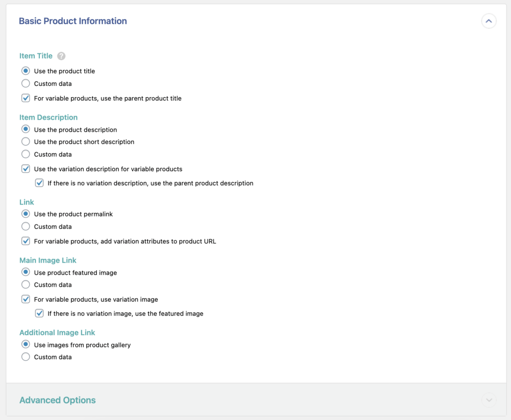Image resolution: width=511 pixels, height=420 pixels.
Task: Collapse the Basic Product Information section chevron
Action: click(x=489, y=21)
